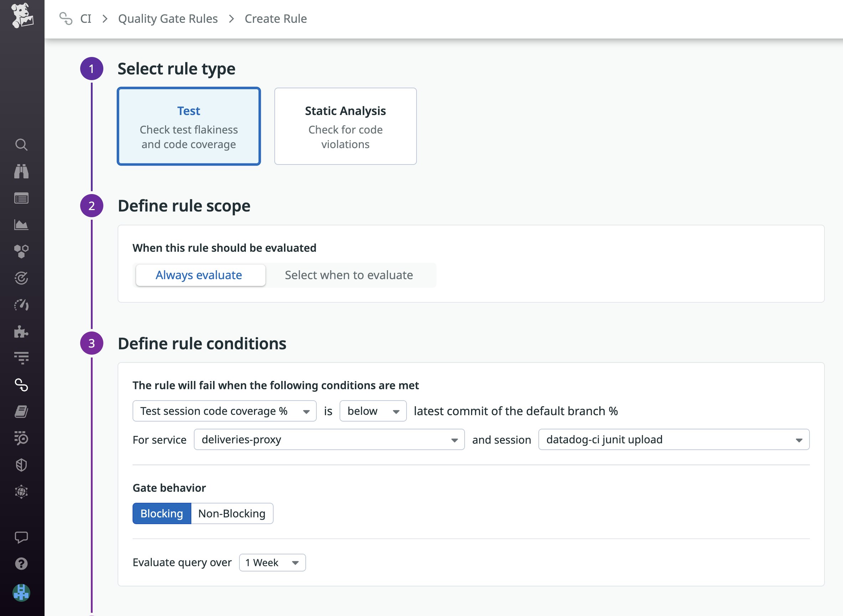This screenshot has width=843, height=616.
Task: Navigate to Quality Gate Rules breadcrumb
Action: point(167,18)
